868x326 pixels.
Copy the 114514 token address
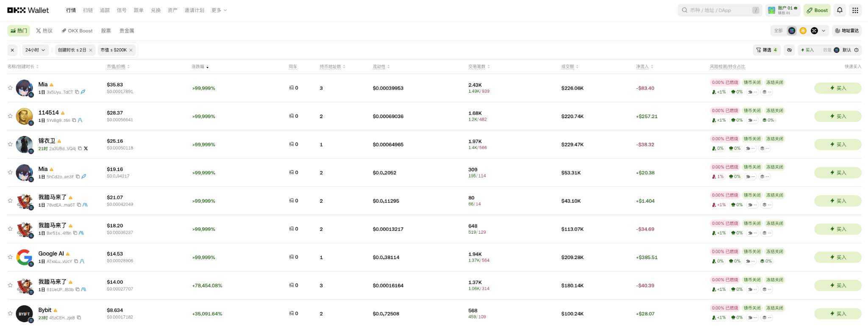(x=74, y=120)
